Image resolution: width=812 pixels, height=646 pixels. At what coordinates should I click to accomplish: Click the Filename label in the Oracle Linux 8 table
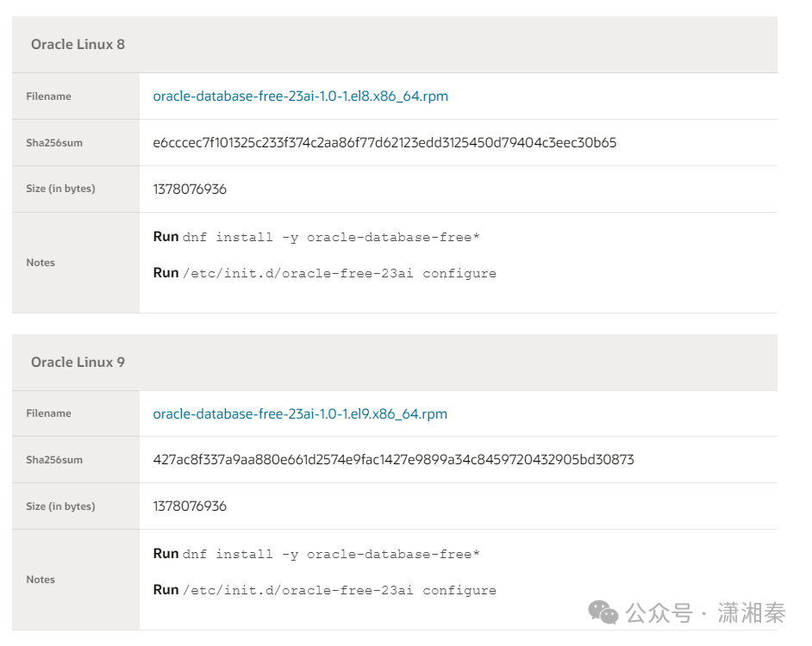tap(48, 96)
